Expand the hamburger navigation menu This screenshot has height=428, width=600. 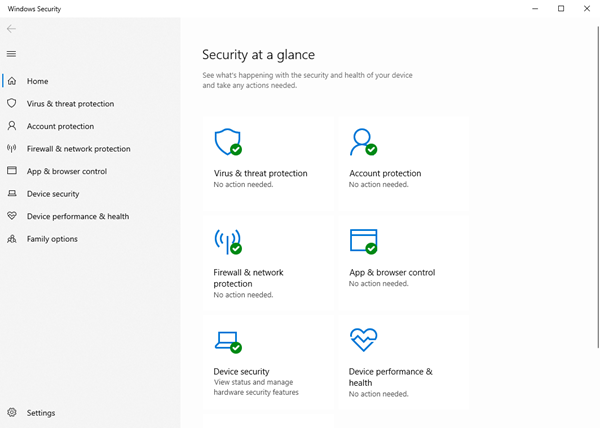pos(12,54)
